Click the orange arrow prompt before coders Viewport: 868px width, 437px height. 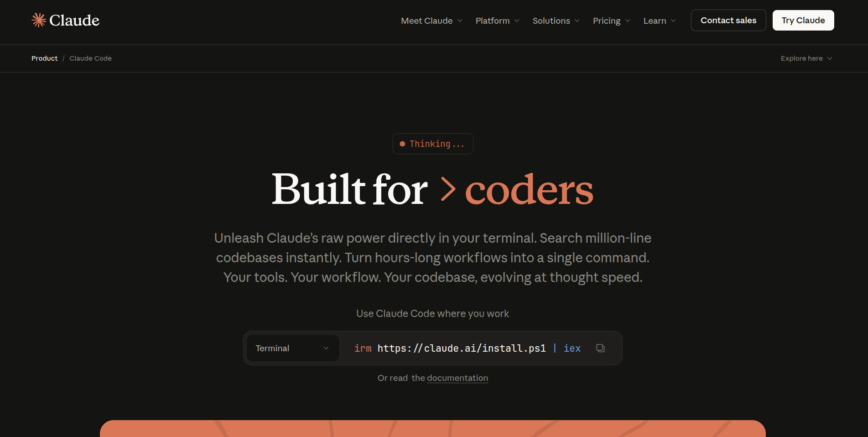tap(448, 189)
